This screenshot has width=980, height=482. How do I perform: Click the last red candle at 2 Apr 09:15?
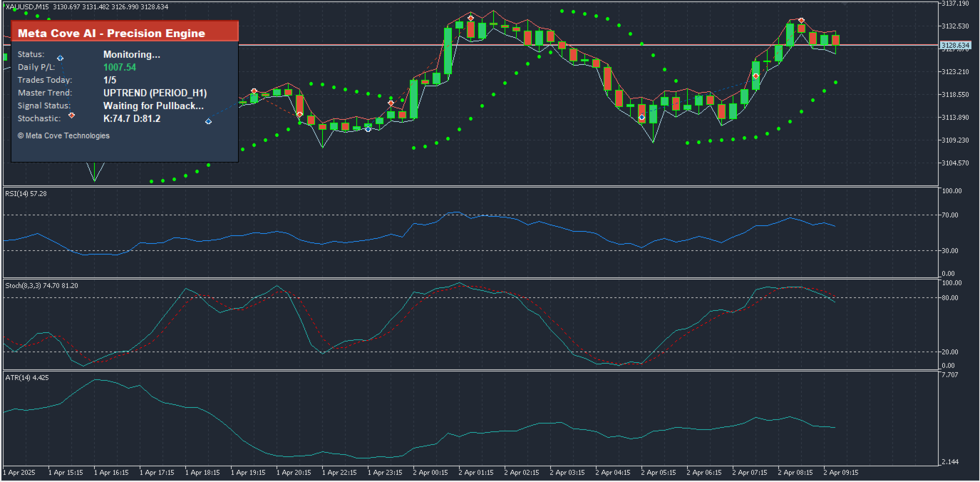click(x=835, y=39)
